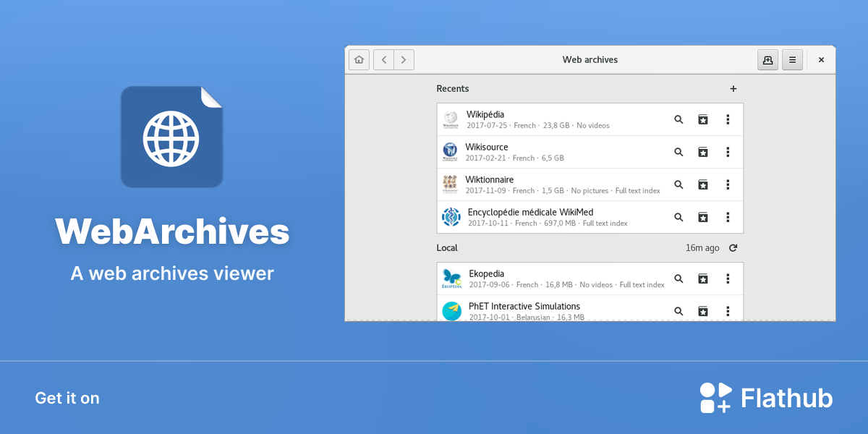Bookmark the Ekopedia archive
This screenshot has width=868, height=434.
[x=702, y=278]
